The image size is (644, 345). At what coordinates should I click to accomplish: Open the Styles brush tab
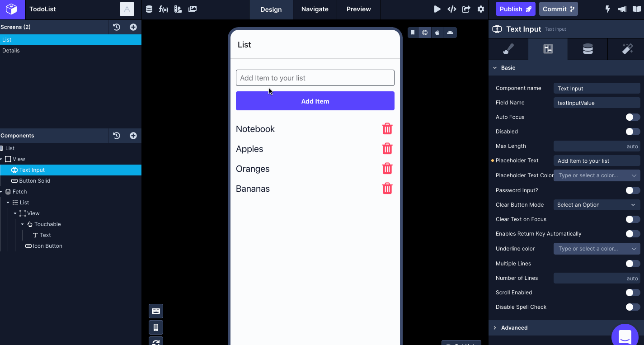508,49
